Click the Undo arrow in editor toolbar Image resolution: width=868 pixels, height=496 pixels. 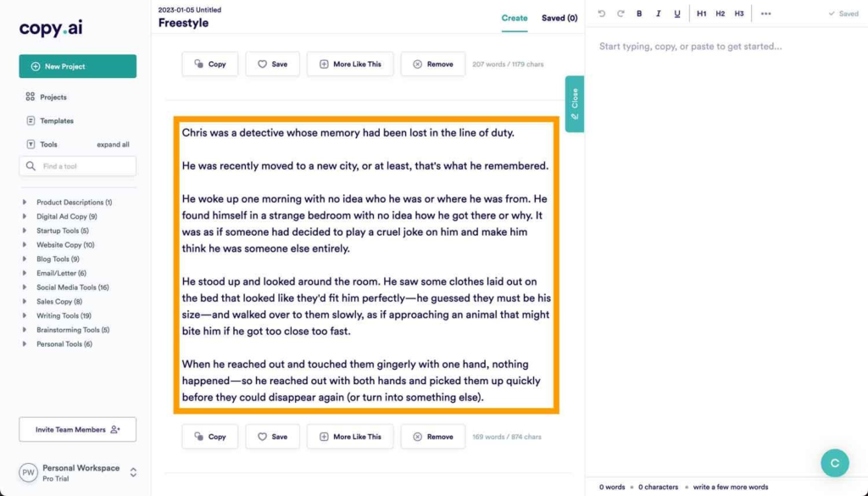pos(602,14)
